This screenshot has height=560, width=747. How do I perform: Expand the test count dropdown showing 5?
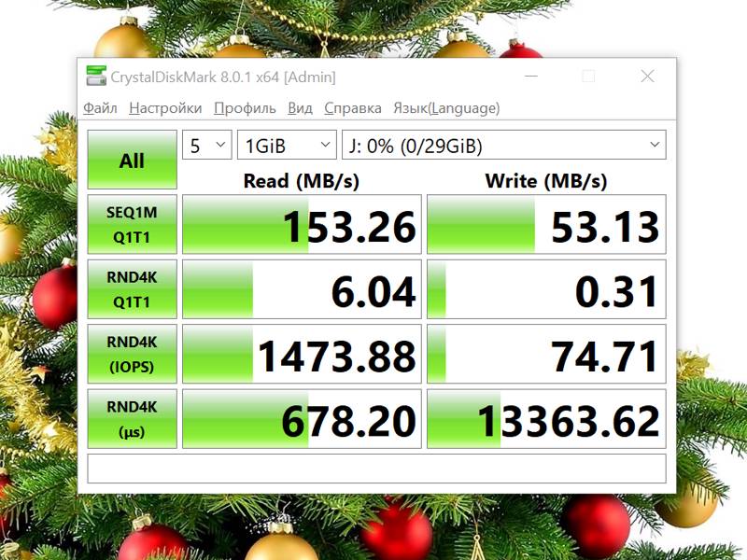point(206,146)
